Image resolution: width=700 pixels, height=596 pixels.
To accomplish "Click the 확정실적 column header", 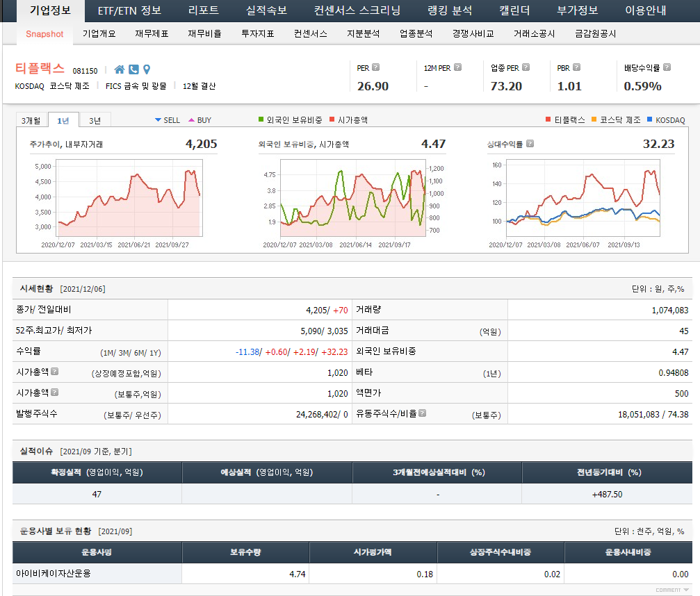I will click(97, 472).
